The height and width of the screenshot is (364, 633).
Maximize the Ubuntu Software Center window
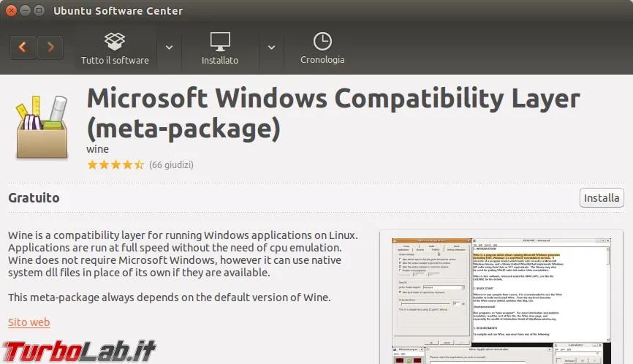(x=39, y=10)
